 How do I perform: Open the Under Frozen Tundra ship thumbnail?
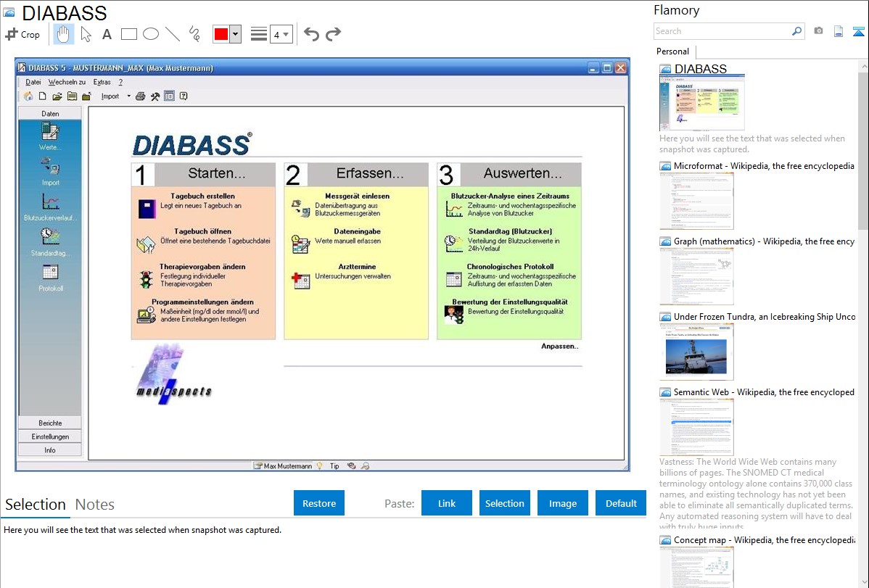[696, 352]
